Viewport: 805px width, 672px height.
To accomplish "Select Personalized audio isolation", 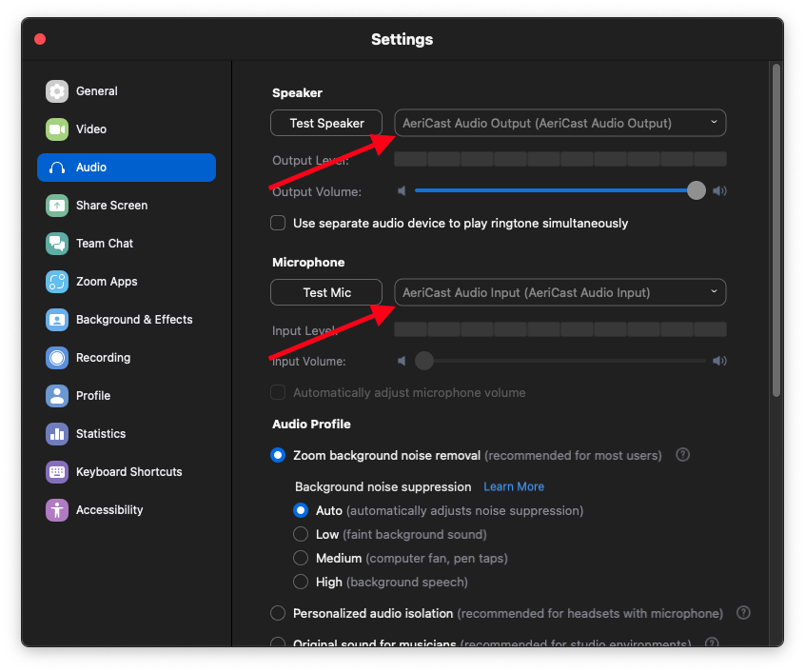I will [x=278, y=613].
